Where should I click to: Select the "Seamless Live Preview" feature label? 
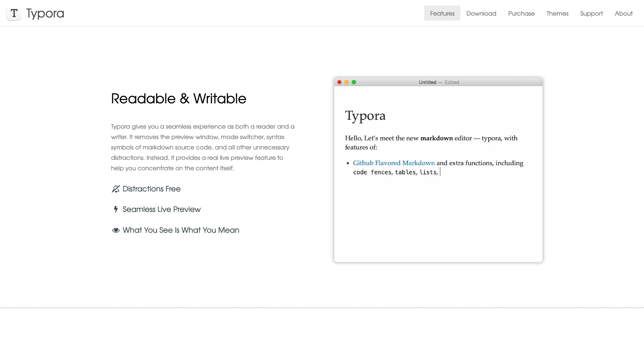[162, 209]
